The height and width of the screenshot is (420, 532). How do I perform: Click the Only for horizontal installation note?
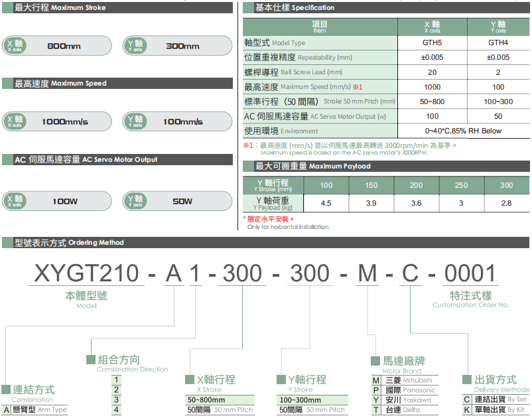point(289,227)
